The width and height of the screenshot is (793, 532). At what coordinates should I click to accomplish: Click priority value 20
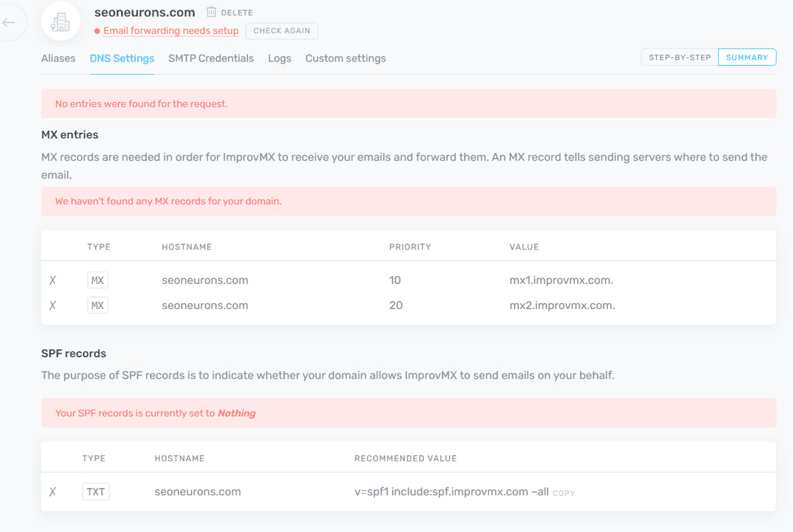click(396, 305)
